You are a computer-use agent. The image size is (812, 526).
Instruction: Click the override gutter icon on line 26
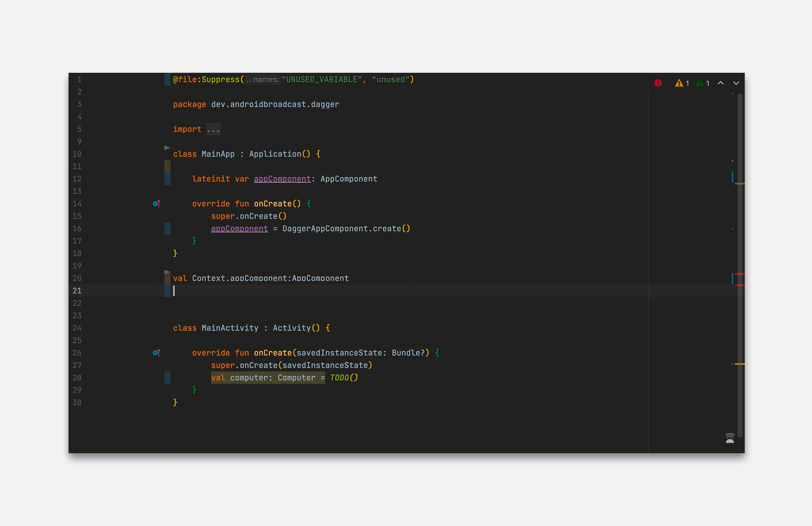[156, 353]
